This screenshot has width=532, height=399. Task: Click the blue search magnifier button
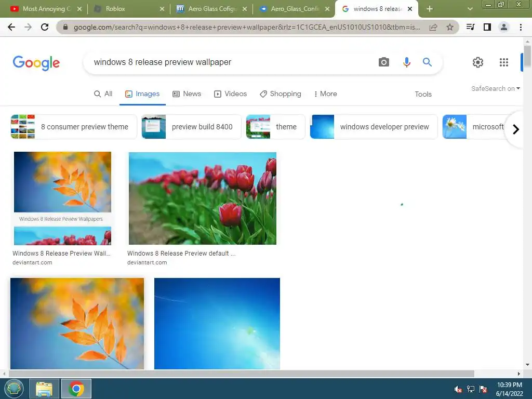427,62
